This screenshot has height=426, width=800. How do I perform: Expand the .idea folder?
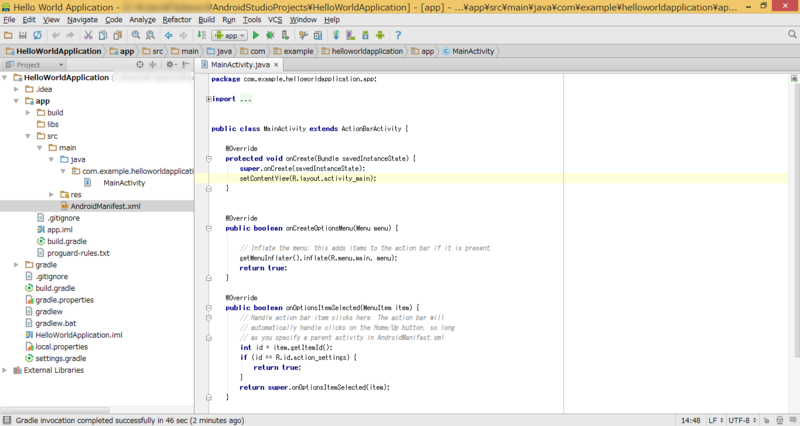[16, 89]
